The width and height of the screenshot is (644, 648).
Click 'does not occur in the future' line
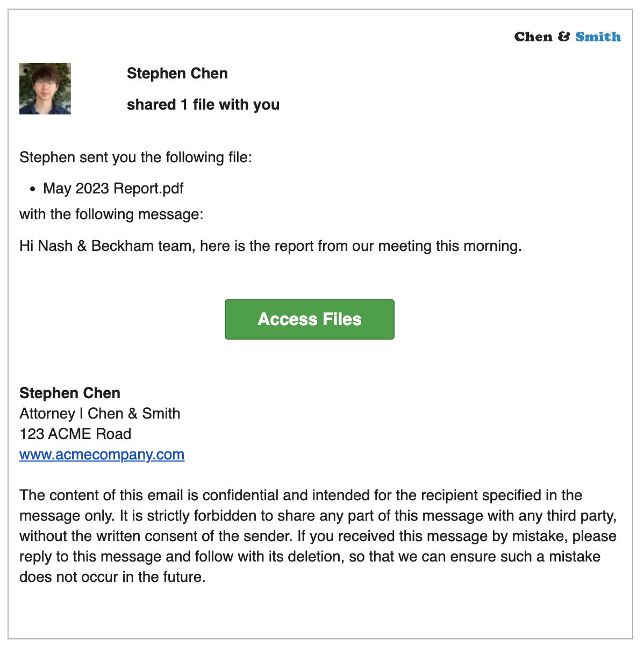[x=112, y=577]
